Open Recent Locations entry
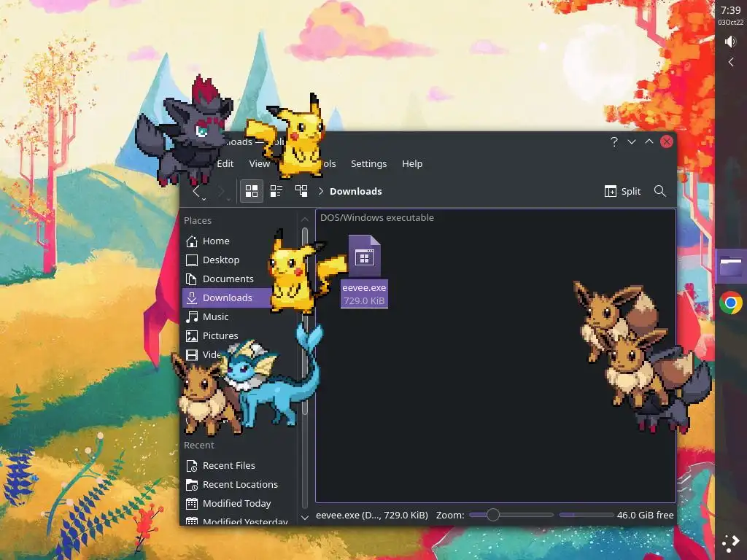The height and width of the screenshot is (560, 747). [241, 485]
